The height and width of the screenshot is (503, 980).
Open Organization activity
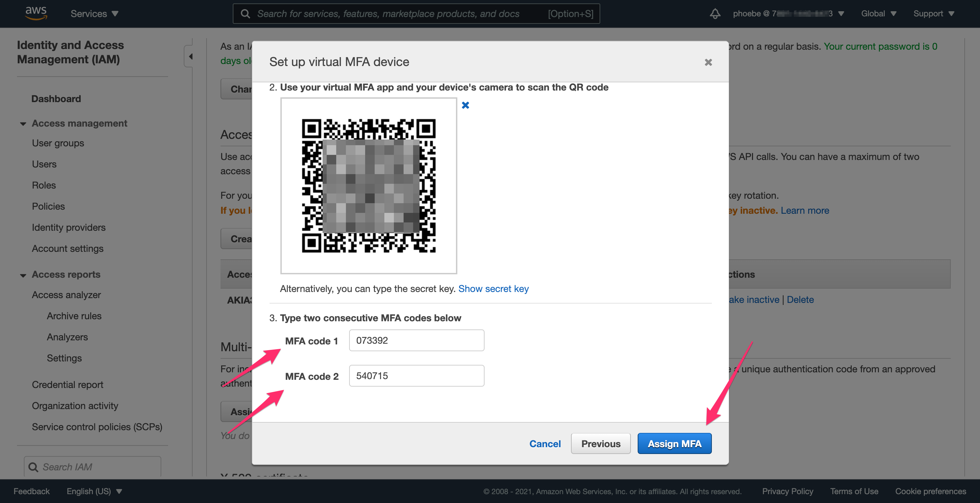tap(75, 406)
